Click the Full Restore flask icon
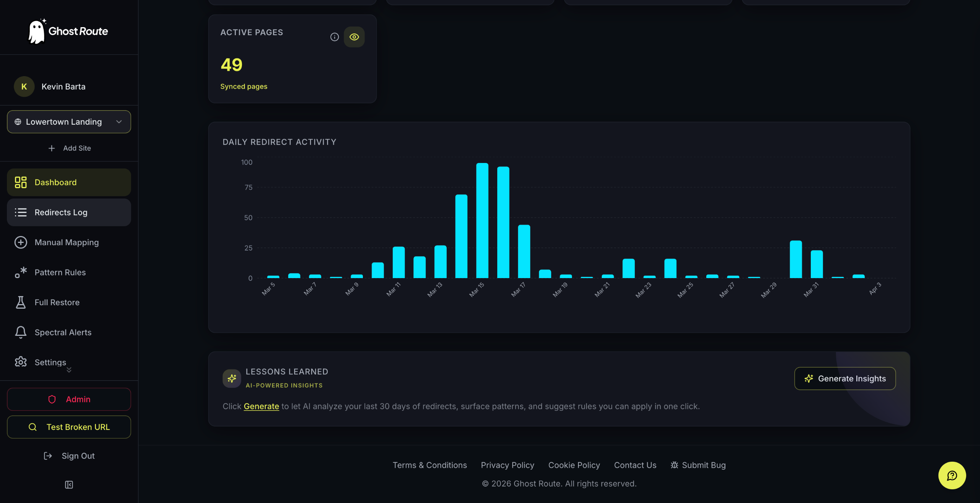Image resolution: width=980 pixels, height=503 pixels. coord(21,302)
